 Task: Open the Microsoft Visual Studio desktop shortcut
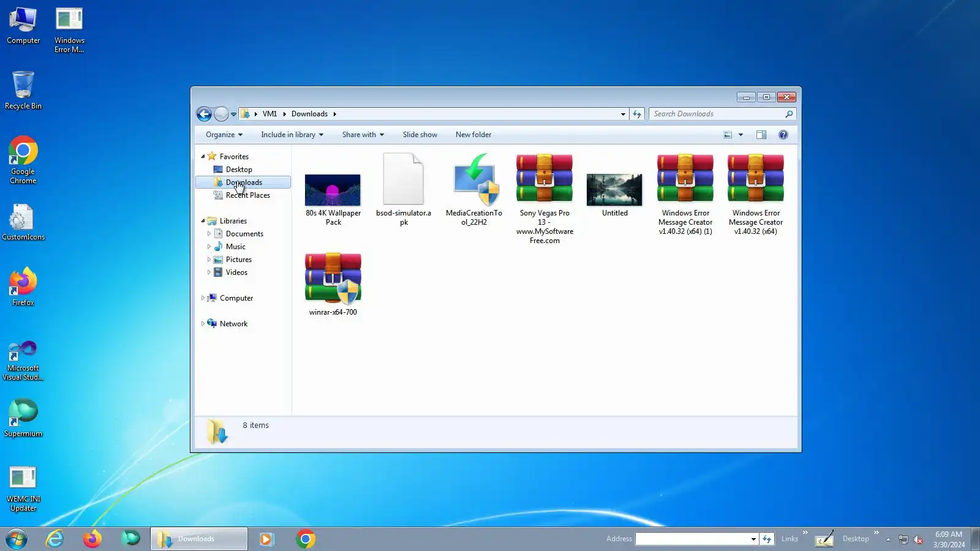[x=23, y=361]
